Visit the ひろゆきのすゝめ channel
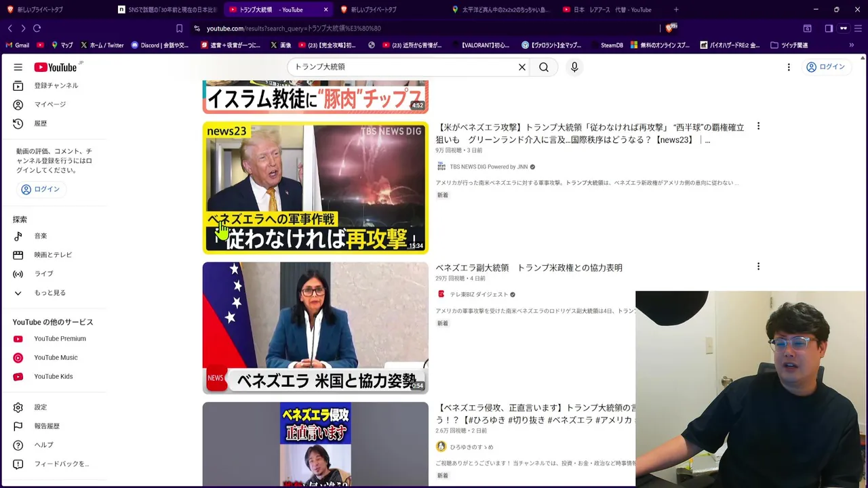 (x=471, y=447)
